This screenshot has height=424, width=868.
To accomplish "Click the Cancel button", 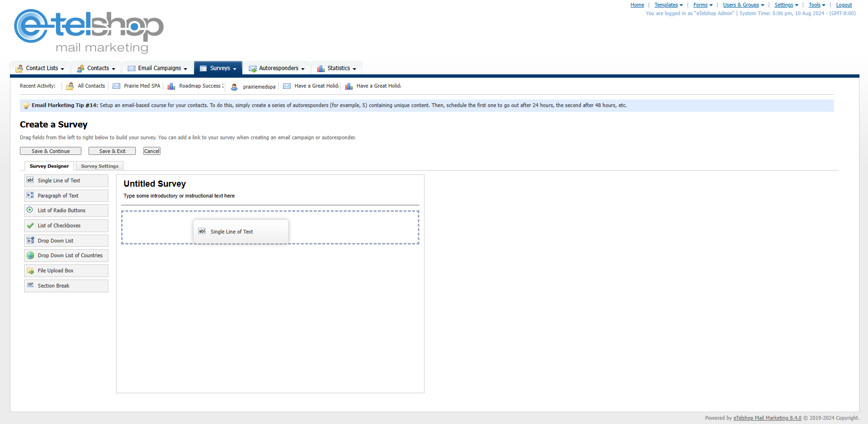I will point(152,151).
